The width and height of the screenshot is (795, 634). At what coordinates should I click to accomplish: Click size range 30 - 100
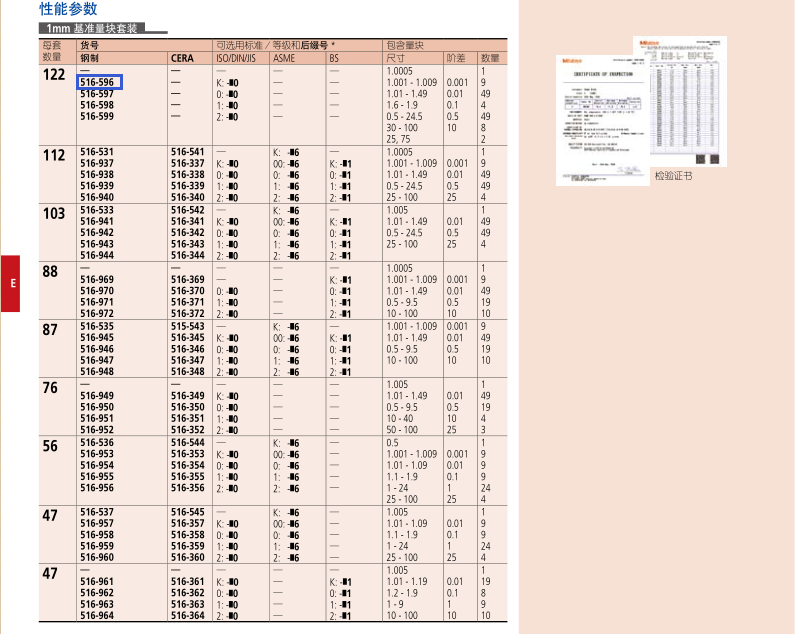[x=402, y=128]
